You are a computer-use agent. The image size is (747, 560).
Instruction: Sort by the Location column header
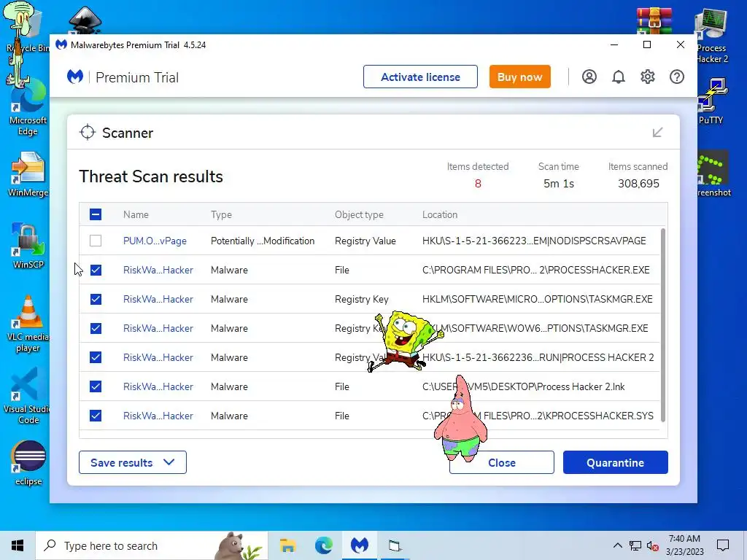(440, 215)
